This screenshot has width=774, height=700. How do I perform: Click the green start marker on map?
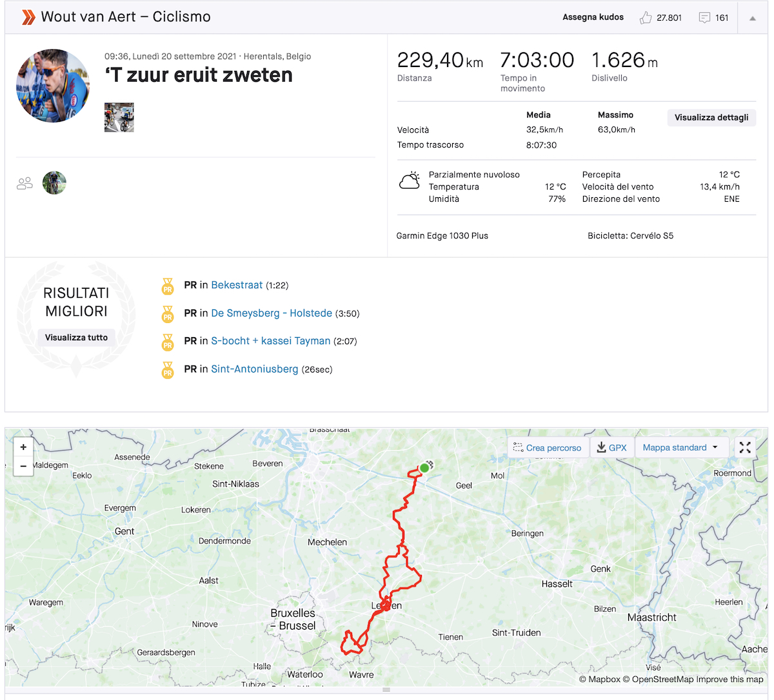[x=424, y=468]
